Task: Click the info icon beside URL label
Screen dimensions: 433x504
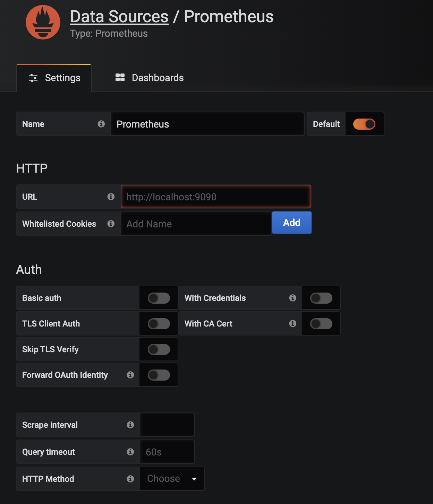Action: tap(111, 197)
